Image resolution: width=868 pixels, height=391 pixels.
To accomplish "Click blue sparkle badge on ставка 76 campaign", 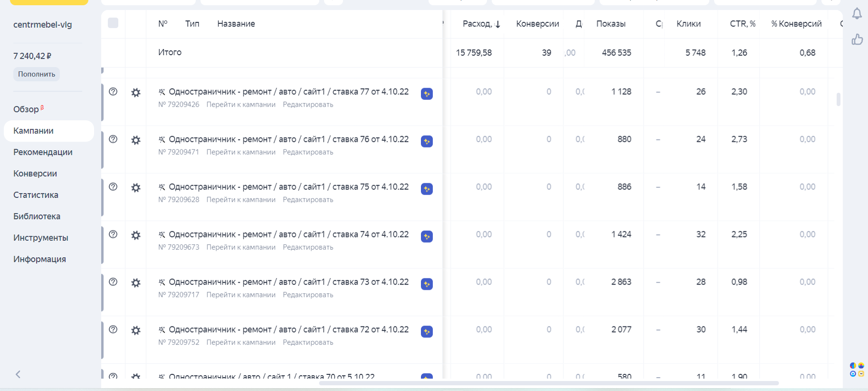I will tap(427, 141).
